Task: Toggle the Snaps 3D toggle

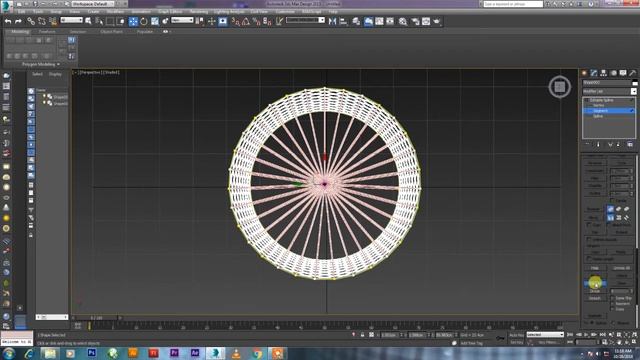Action: [236, 21]
